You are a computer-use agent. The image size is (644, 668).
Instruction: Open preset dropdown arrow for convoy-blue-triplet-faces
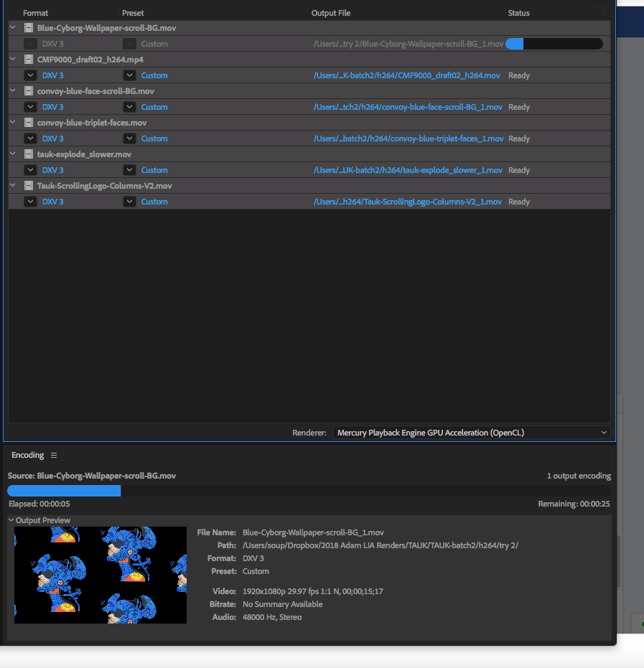[129, 138]
